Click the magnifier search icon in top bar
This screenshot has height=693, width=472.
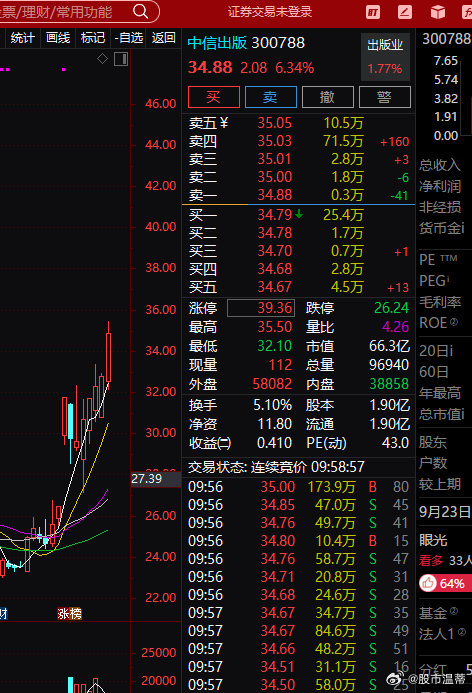tap(141, 11)
